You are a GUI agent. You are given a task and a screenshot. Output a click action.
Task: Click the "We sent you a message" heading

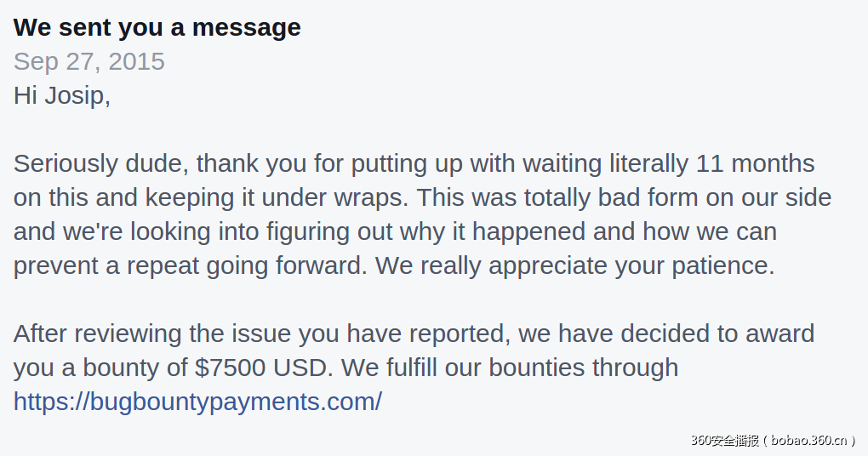coord(157,27)
